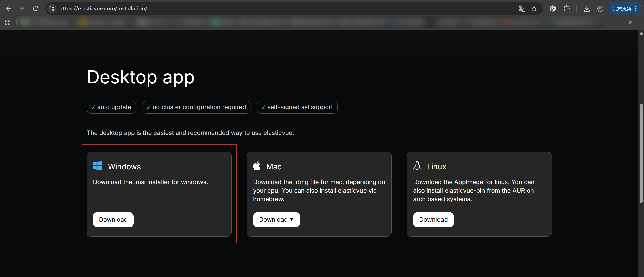
Task: Click the browser forward arrow
Action: pyautogui.click(x=22, y=9)
